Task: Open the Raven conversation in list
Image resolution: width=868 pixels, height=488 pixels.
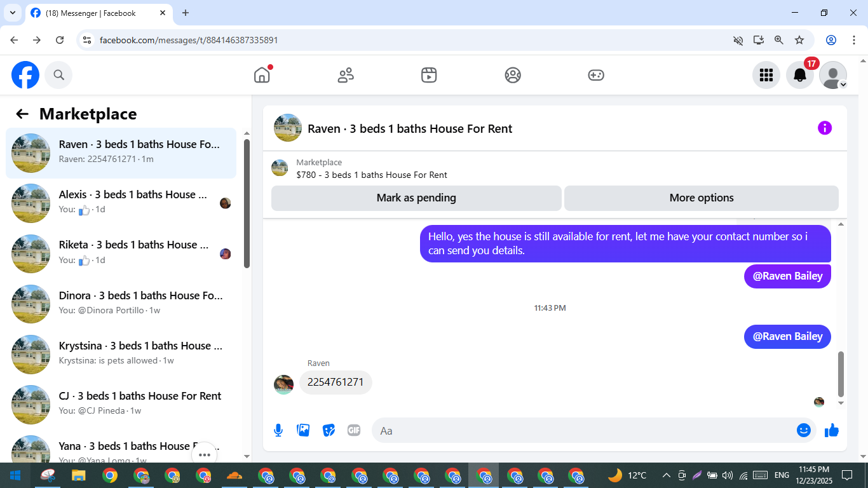Action: point(121,153)
